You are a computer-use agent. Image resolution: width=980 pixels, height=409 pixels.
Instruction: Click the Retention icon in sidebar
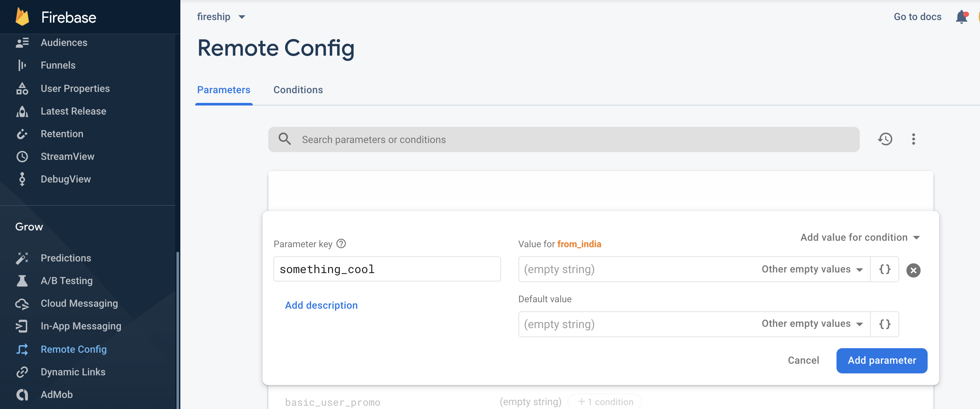click(22, 134)
